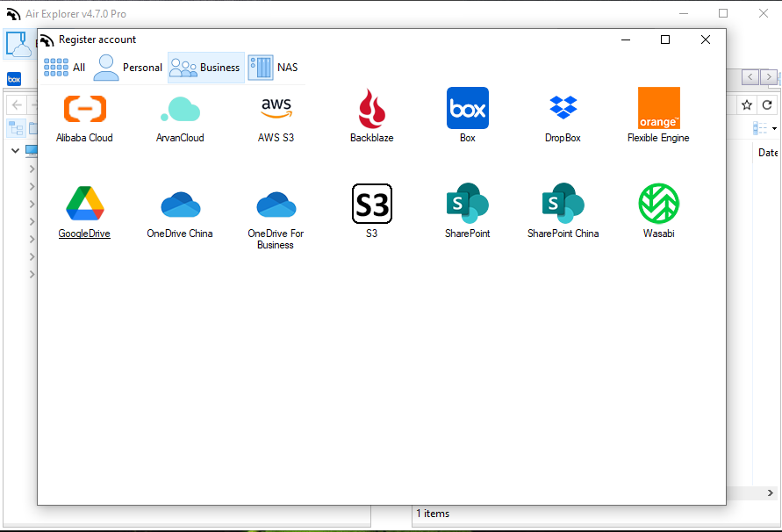The height and width of the screenshot is (532, 782).
Task: Select the Box provider in Register account
Action: pos(467,108)
